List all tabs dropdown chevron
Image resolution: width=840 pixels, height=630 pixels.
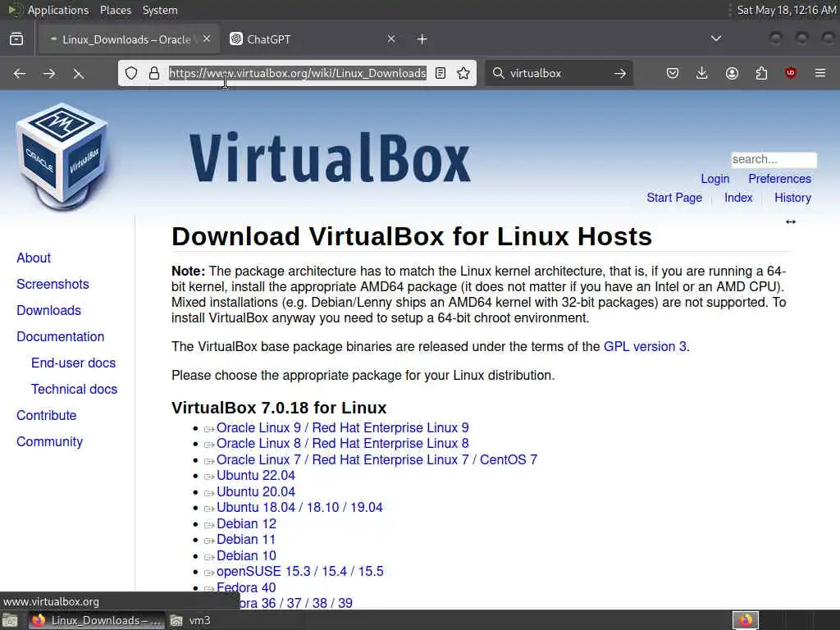click(x=715, y=39)
